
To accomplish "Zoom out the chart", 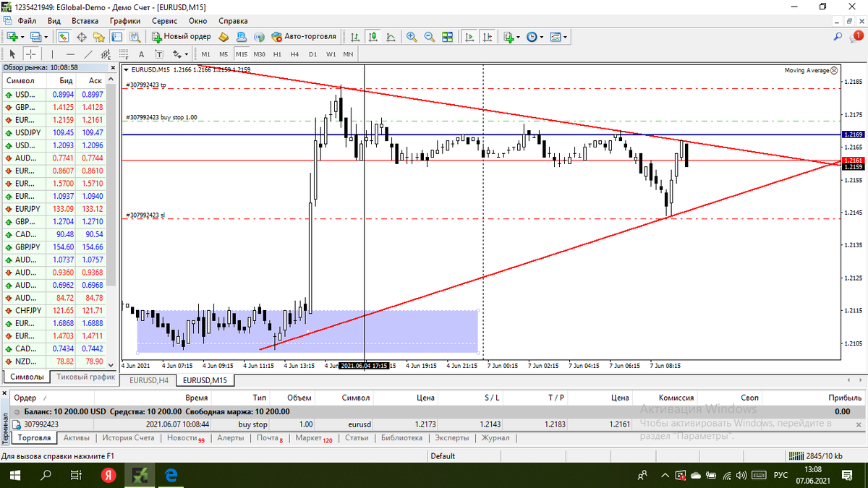I will pyautogui.click(x=430, y=36).
